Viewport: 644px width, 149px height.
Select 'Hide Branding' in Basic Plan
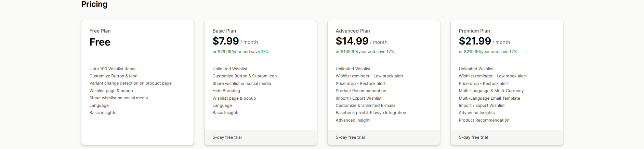(x=226, y=91)
